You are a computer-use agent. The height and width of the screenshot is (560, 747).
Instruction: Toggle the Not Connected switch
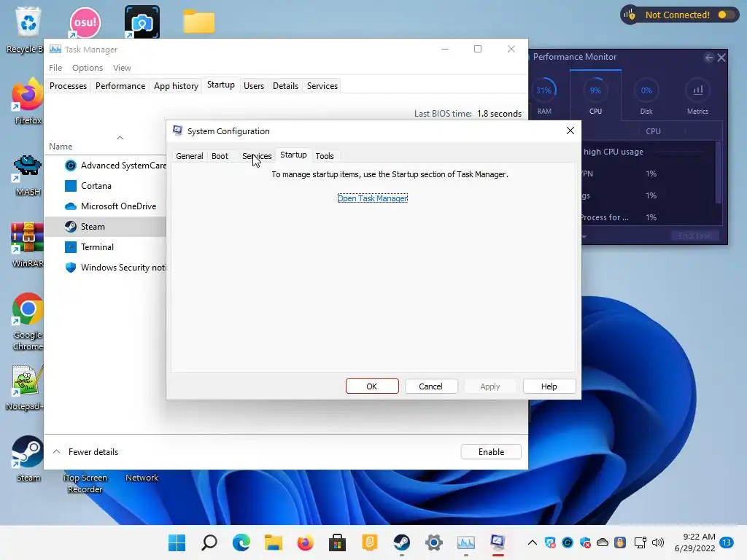pyautogui.click(x=726, y=15)
